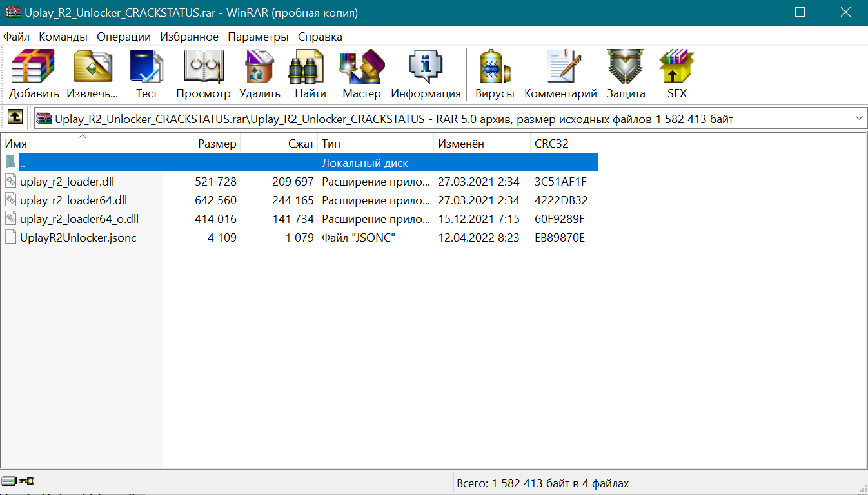
Task: Click size value 414 016
Action: pos(215,219)
